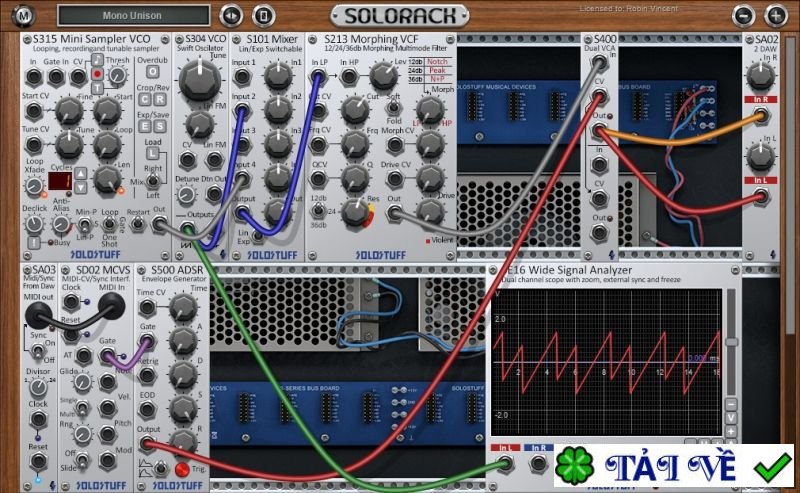Click the In1 level knob on S101 Mixer
Viewport: 800px width, 493px height.
(278, 76)
